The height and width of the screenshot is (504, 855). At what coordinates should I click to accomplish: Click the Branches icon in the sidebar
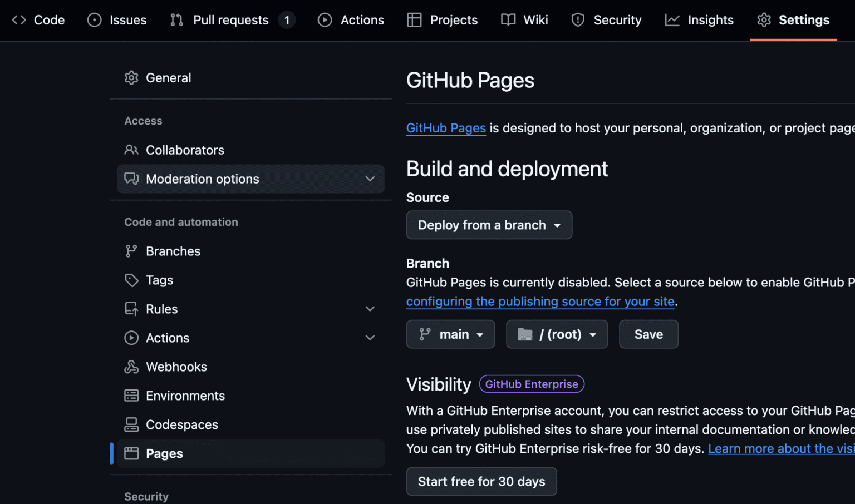(x=131, y=251)
